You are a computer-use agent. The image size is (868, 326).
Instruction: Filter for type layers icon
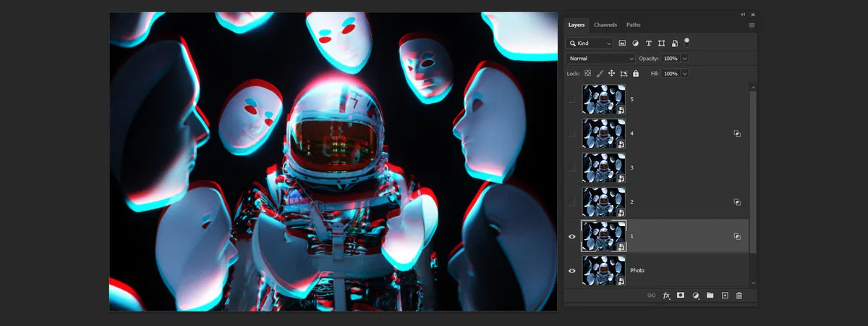coord(648,43)
